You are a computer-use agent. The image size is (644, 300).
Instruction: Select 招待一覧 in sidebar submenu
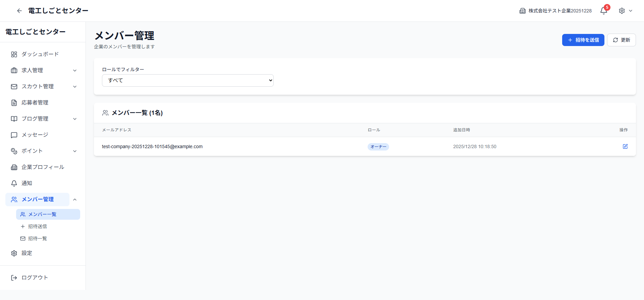pyautogui.click(x=38, y=239)
